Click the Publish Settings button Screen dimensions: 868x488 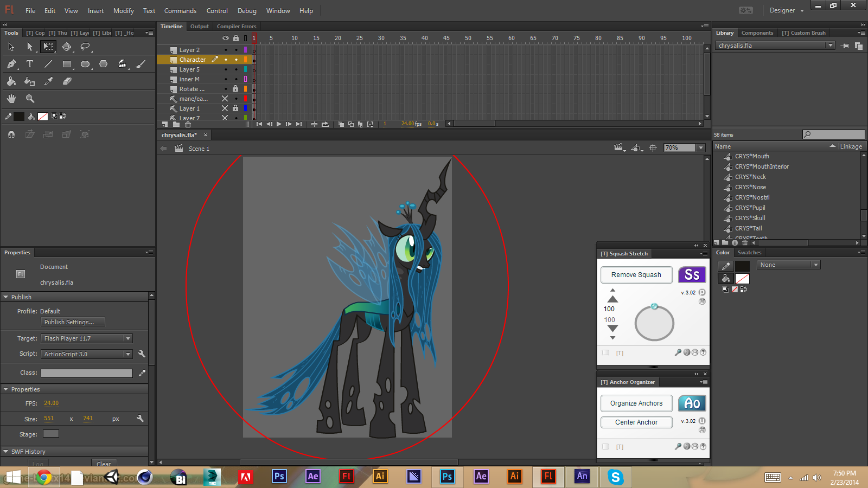(73, 322)
